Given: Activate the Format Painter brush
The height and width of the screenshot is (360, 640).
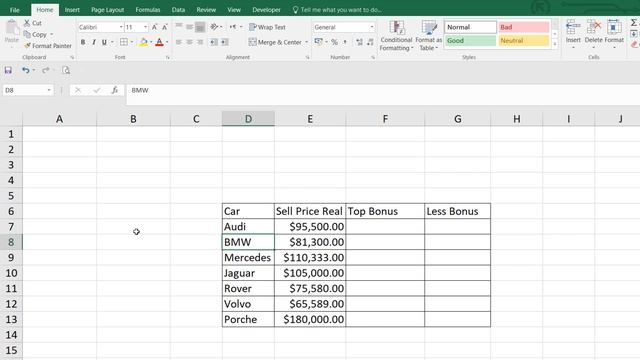Looking at the screenshot, I should (x=27, y=46).
